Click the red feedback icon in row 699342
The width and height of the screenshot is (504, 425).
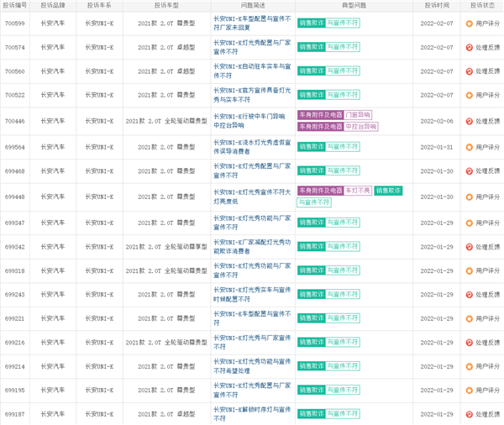pyautogui.click(x=470, y=247)
